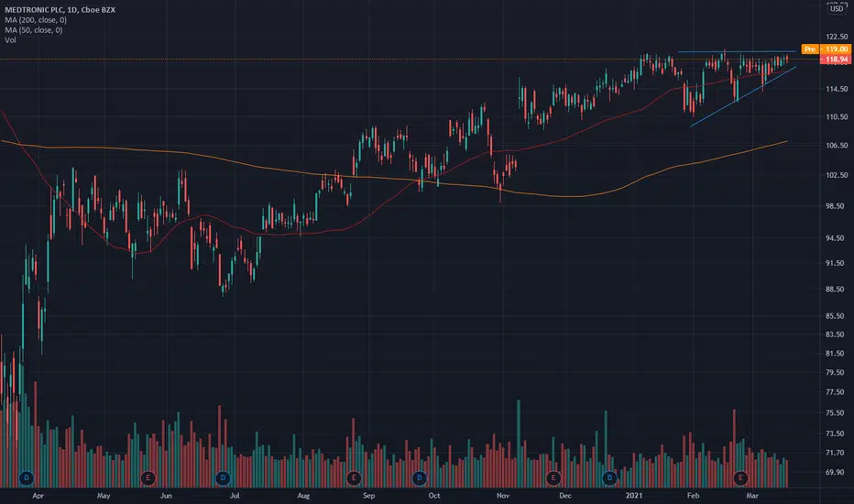Viewport: 854px width, 504px height.
Task: Select the MA (50, close, 0) legend
Action: click(x=34, y=30)
